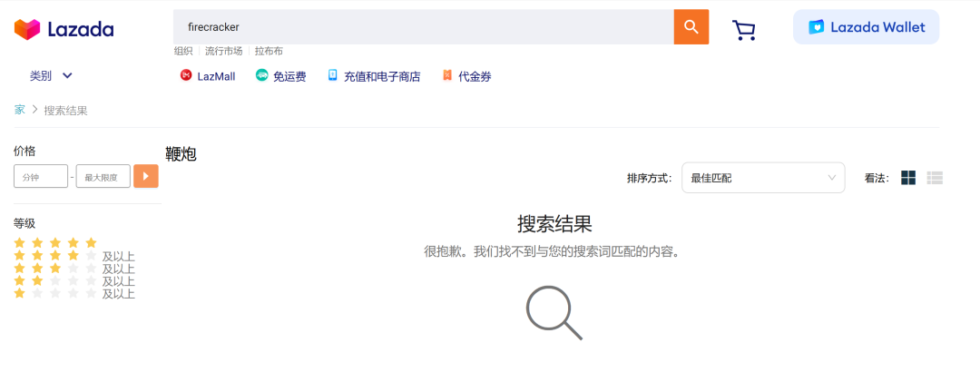Filter by five star rating
The image size is (980, 372).
click(55, 242)
